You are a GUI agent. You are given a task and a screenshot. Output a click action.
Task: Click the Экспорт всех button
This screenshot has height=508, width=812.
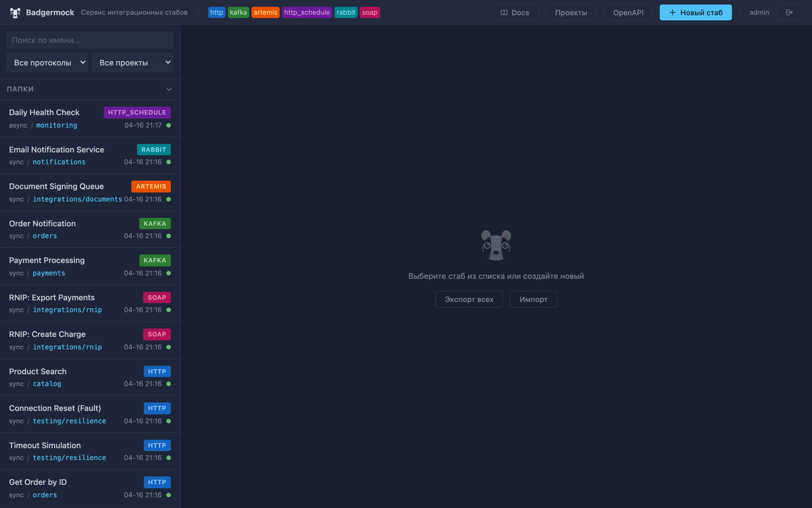[469, 299]
